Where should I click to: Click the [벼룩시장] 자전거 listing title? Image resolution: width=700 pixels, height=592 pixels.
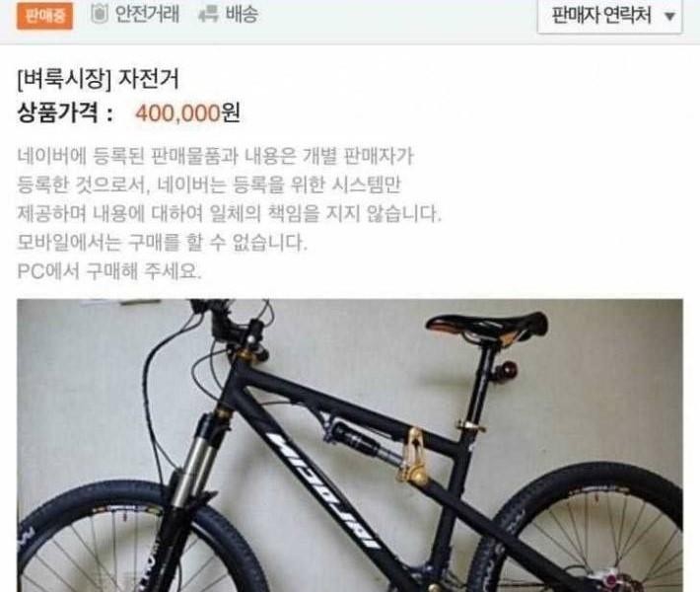(x=98, y=80)
